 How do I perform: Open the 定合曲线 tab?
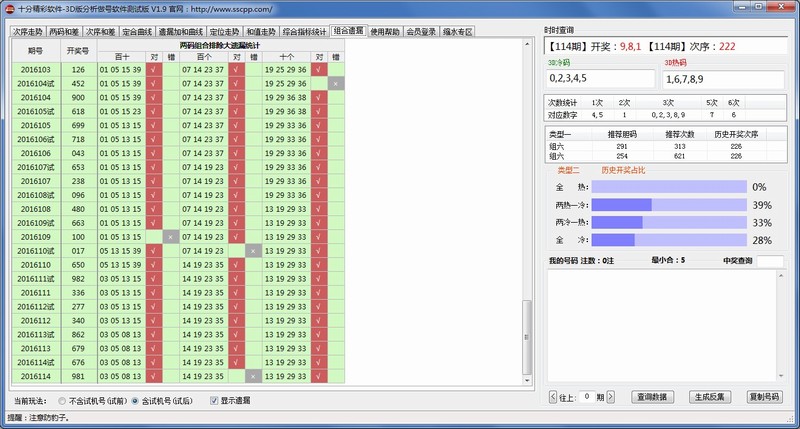[x=138, y=32]
